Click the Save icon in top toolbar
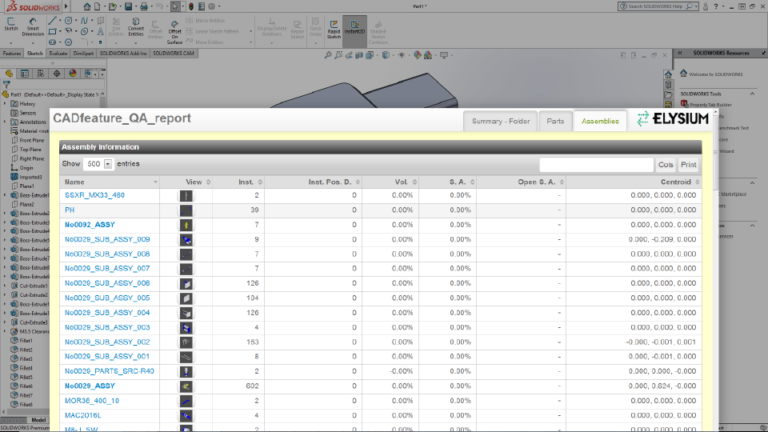The image size is (768, 432). pos(128,6)
